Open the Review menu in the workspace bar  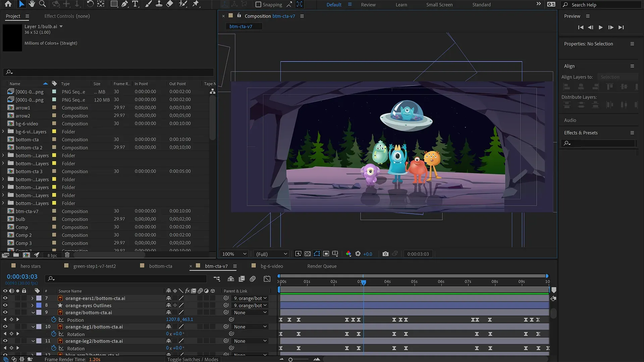[368, 4]
